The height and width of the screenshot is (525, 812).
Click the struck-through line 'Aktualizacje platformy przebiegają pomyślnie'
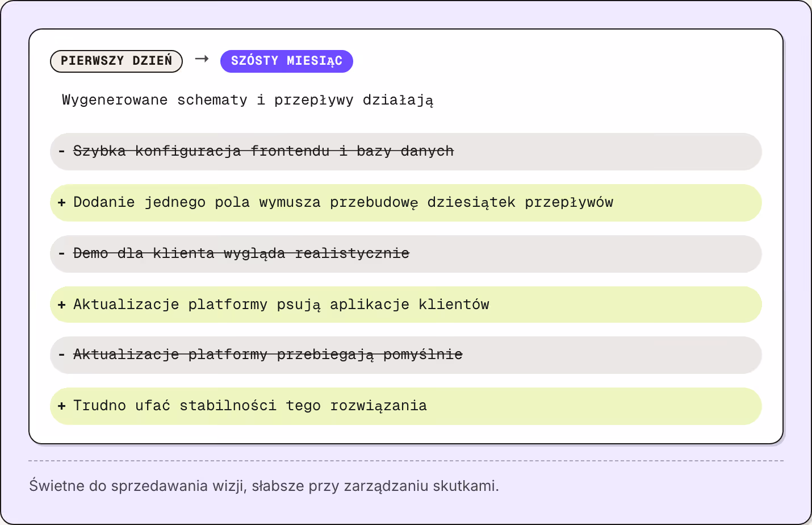coord(406,355)
